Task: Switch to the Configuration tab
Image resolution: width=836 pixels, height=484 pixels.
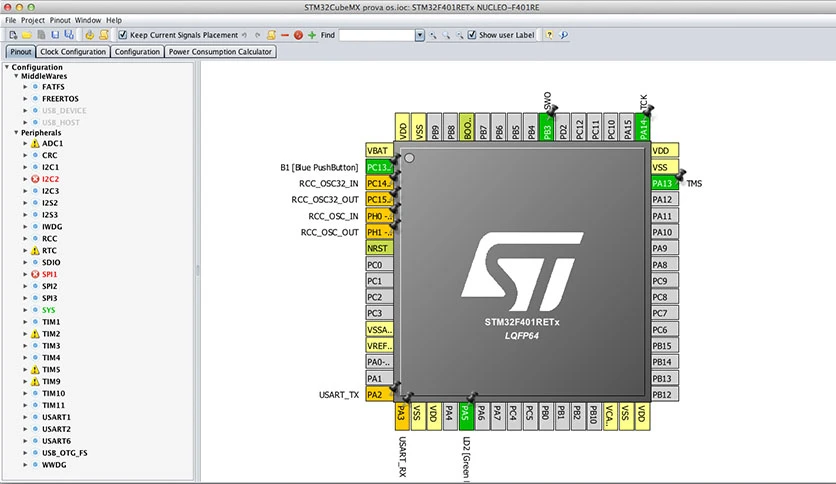Action: 137,52
